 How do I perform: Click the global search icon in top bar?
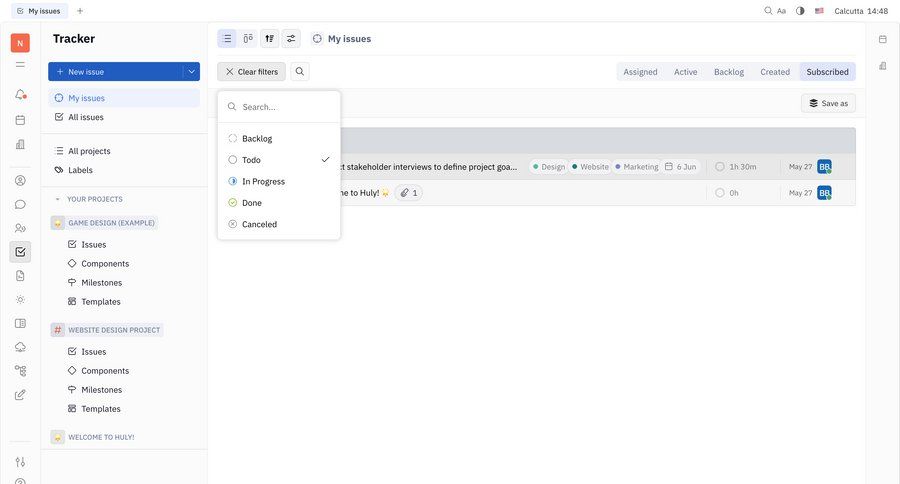click(x=768, y=11)
